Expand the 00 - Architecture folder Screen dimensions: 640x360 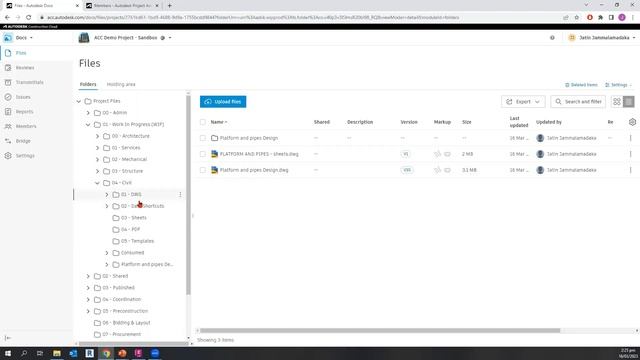pos(97,136)
